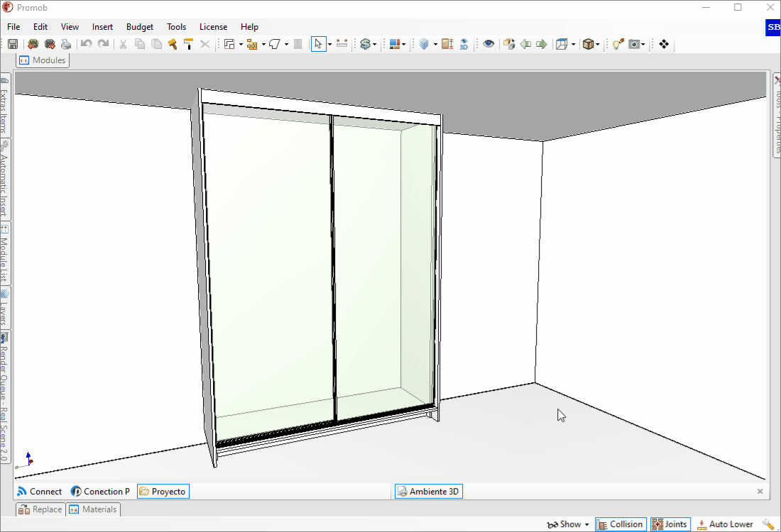Select the Proyecto tab
Screen dimensions: 781x532
[163, 492]
